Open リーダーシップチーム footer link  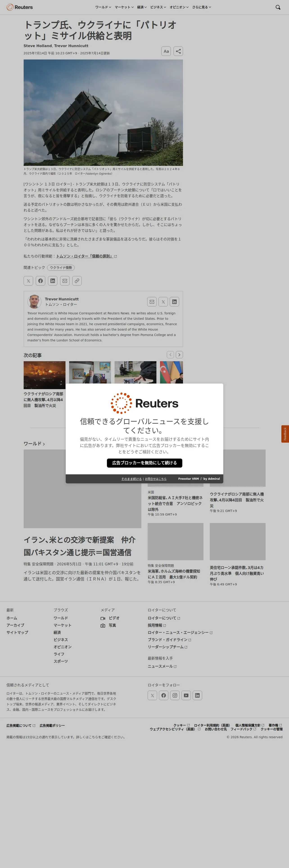(x=167, y=647)
